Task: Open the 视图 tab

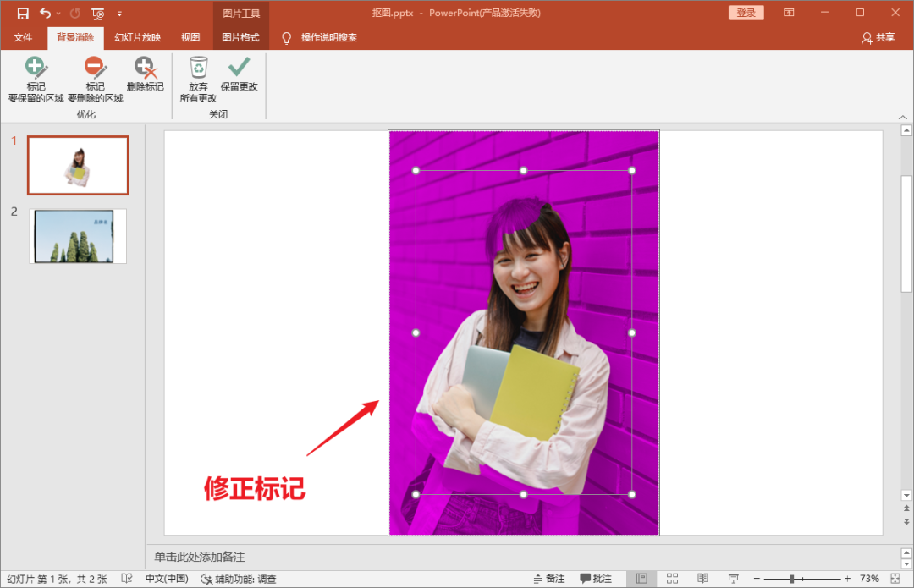Action: coord(190,37)
